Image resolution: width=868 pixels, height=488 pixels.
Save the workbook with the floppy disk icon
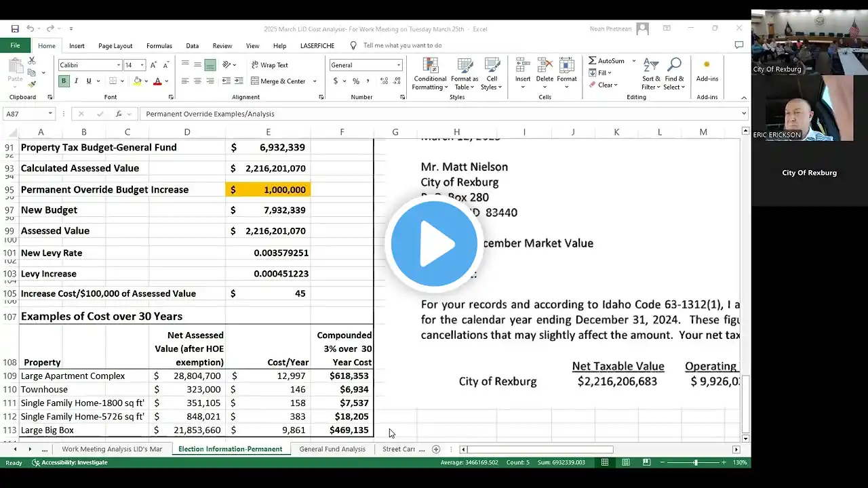pos(15,28)
